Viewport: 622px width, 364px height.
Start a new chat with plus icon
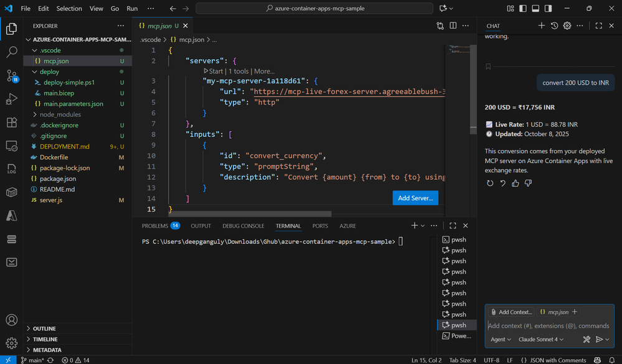pos(541,26)
